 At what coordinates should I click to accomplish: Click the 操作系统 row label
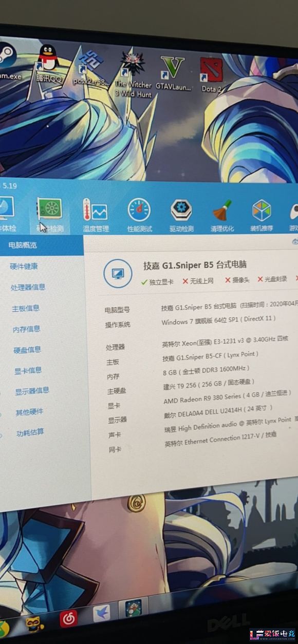(118, 325)
